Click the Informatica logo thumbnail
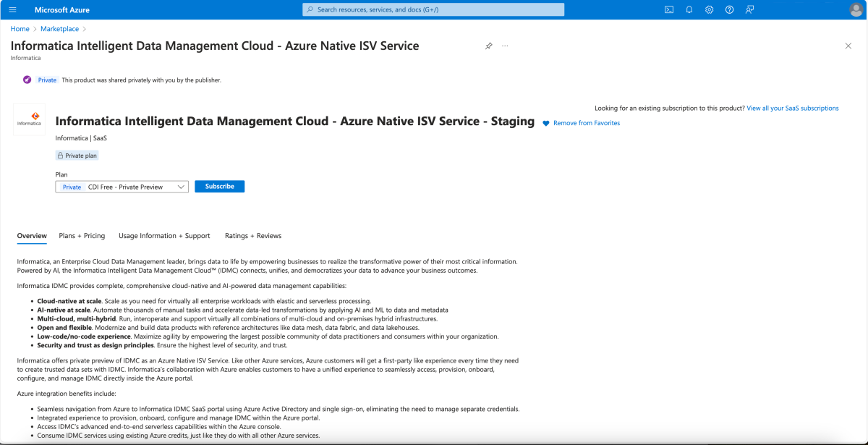868x445 pixels. coord(29,119)
